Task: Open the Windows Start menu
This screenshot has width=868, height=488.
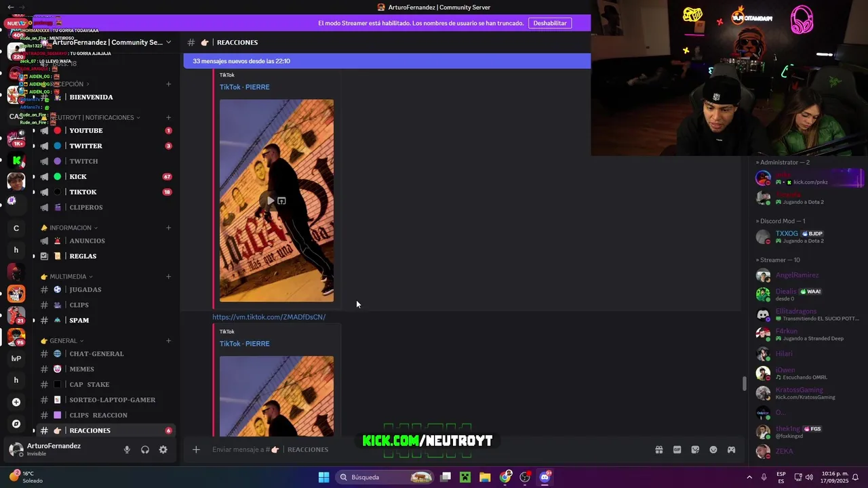Action: point(323,477)
